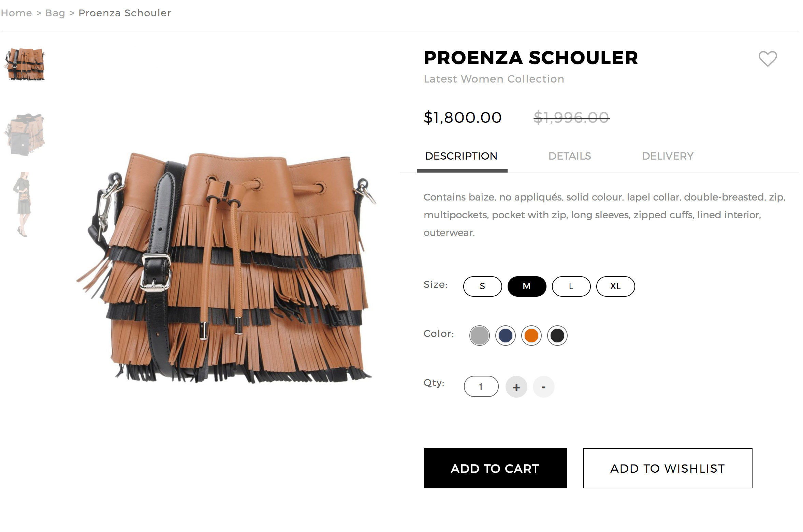
Task: Click the quantity input field
Action: tap(481, 387)
